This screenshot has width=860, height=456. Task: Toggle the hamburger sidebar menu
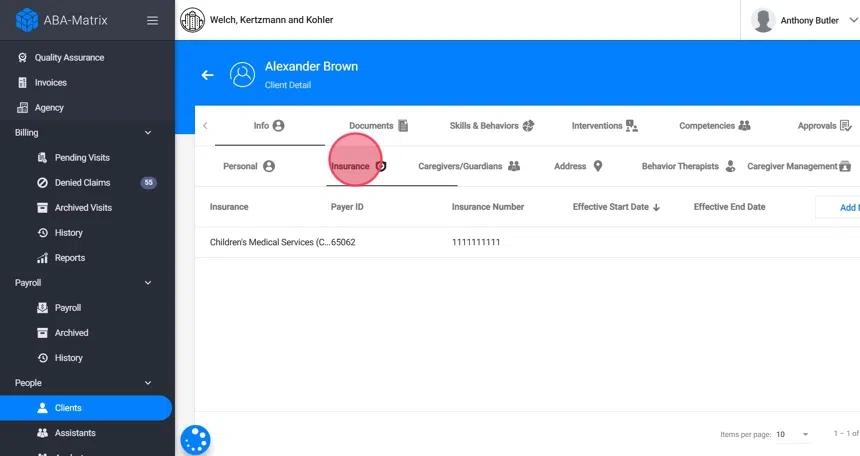[x=152, y=20]
